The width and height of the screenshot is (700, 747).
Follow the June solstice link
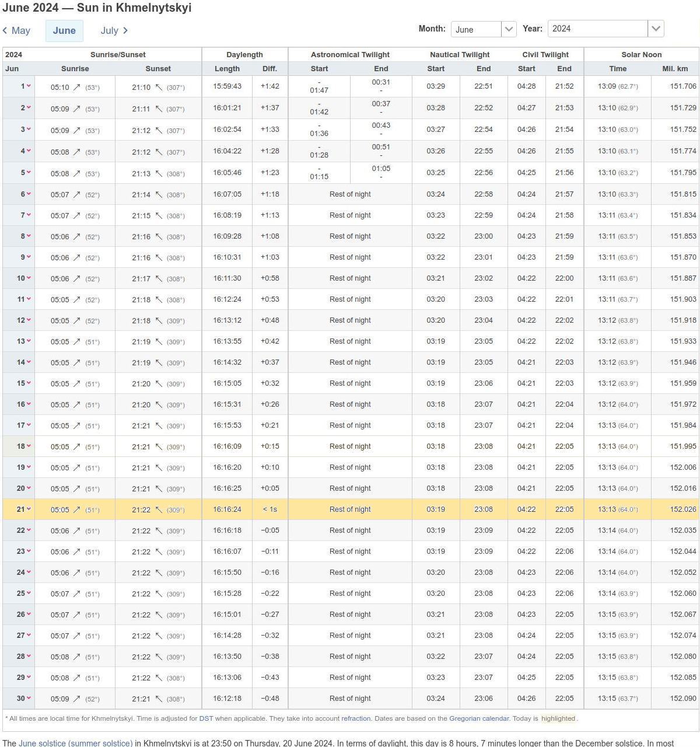click(x=75, y=743)
